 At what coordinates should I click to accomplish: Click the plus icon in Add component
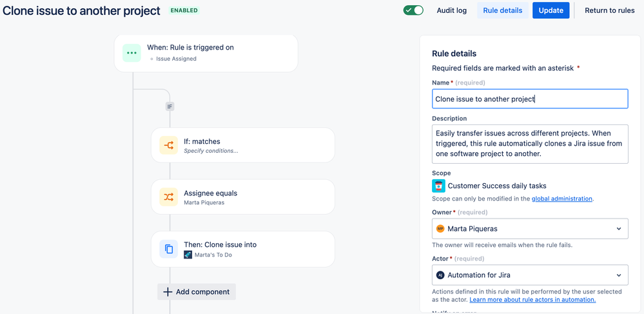tap(168, 292)
